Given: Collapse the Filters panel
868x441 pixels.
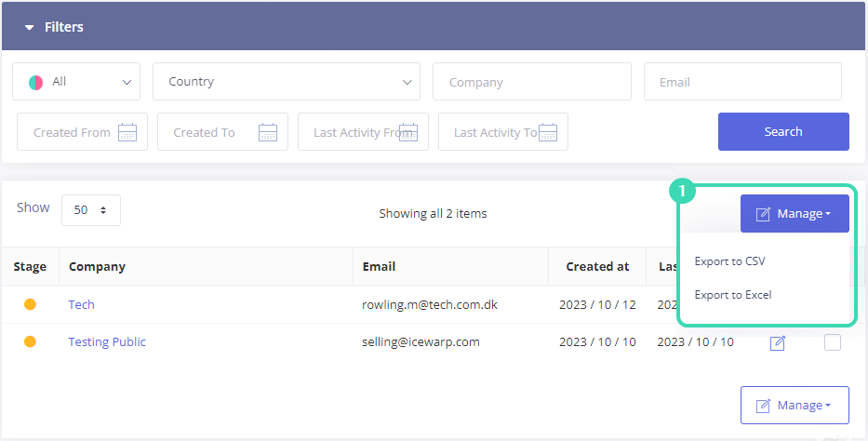Looking at the screenshot, I should coord(30,27).
